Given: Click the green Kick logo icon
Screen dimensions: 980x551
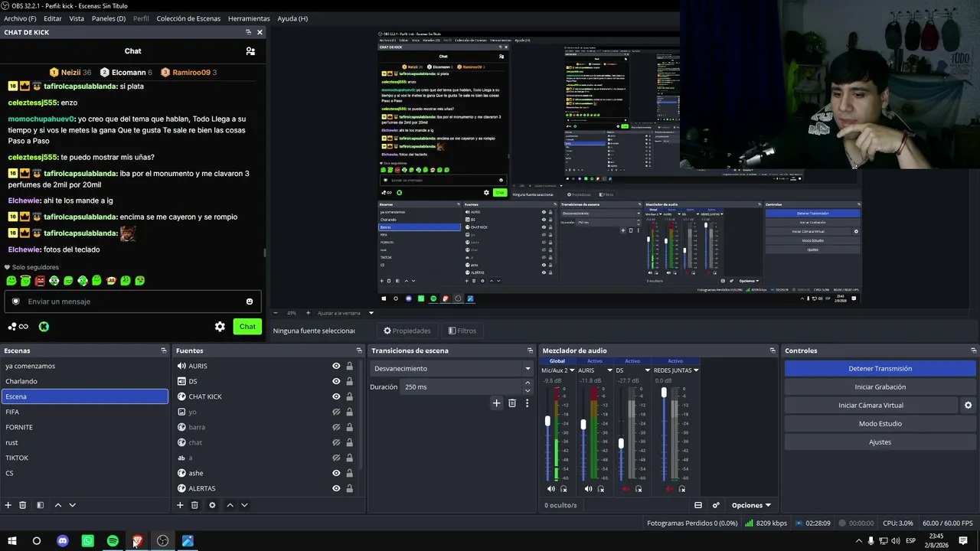Looking at the screenshot, I should 44,327.
